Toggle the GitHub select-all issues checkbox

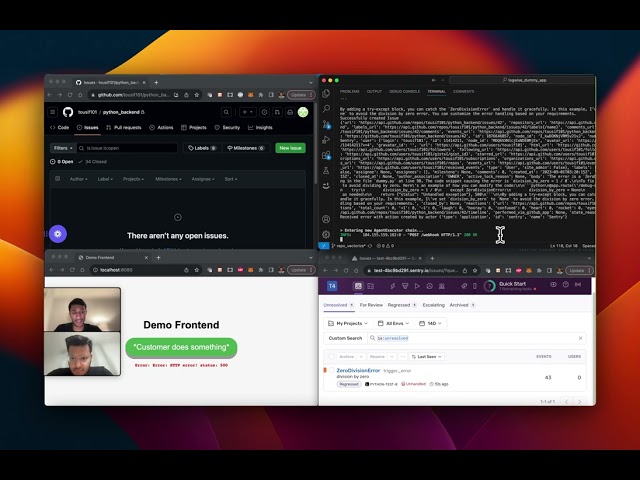pos(58,179)
